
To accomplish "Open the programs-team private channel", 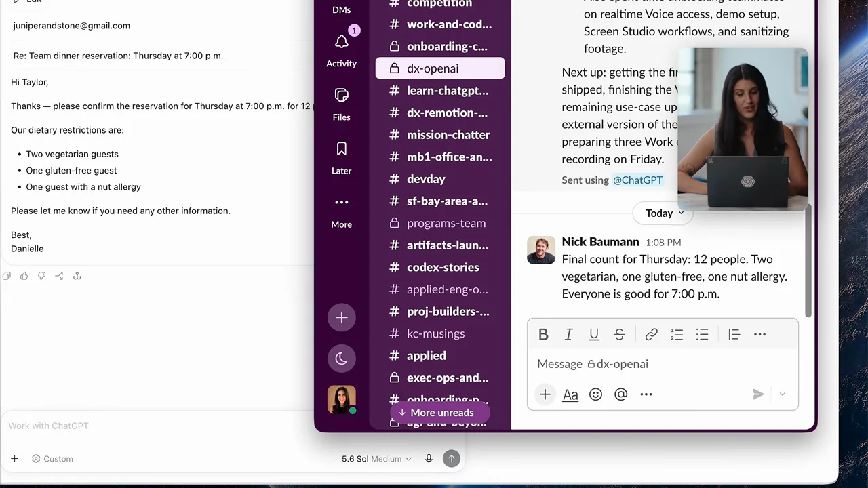I will pos(440,223).
